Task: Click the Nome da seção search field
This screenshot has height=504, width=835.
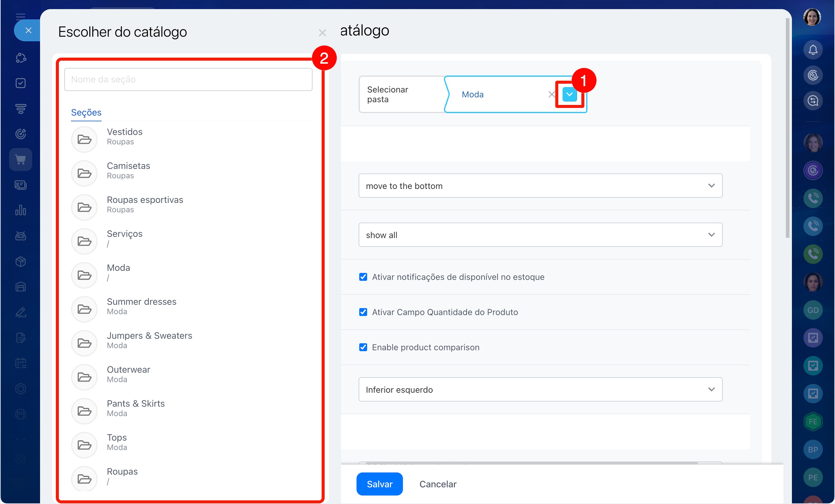Action: [x=188, y=79]
